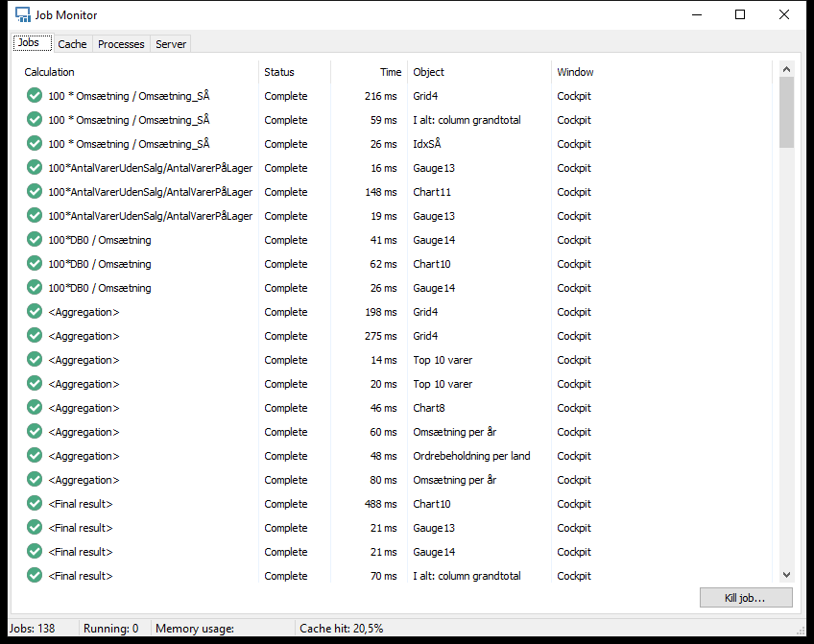The image size is (814, 644).
Task: Click the status check icon for the 59 ms job
Action: tap(35, 119)
